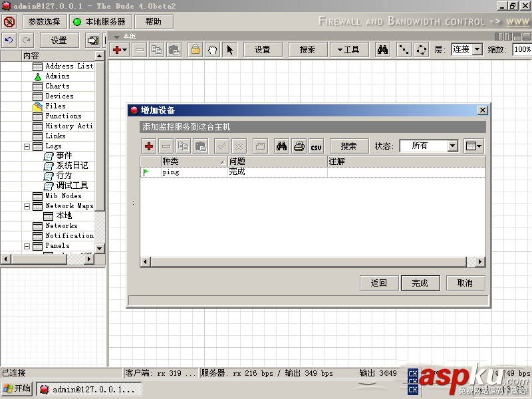Click the X disable icon in dialog
Screen dimensions: 532x399
click(239, 146)
